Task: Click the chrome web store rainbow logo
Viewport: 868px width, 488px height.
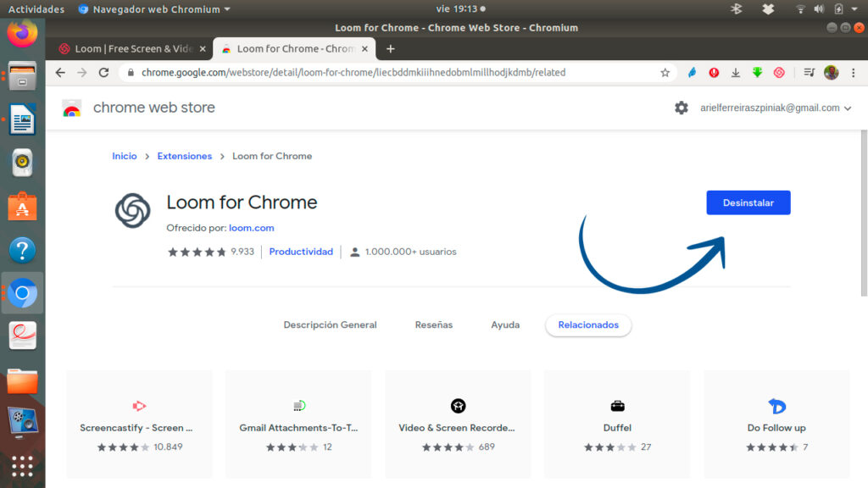Action: pyautogui.click(x=71, y=108)
